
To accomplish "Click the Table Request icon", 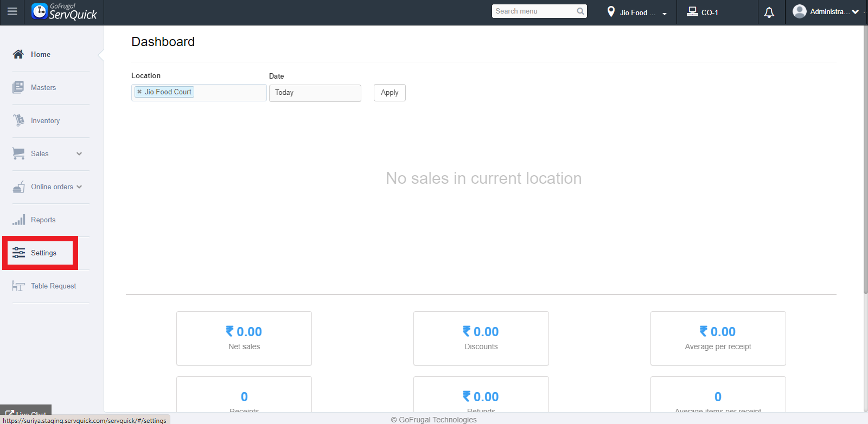I will (x=18, y=286).
